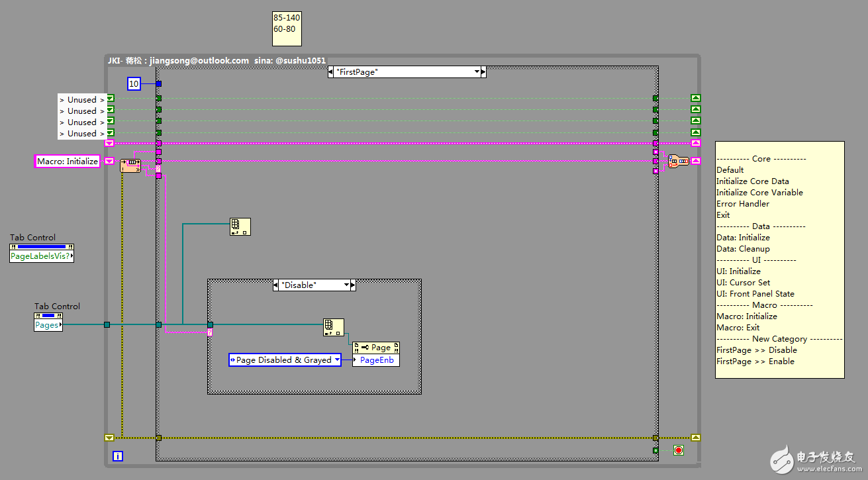Click the pink shift register beside Macro: Initialize constant
868x480 pixels.
click(109, 161)
